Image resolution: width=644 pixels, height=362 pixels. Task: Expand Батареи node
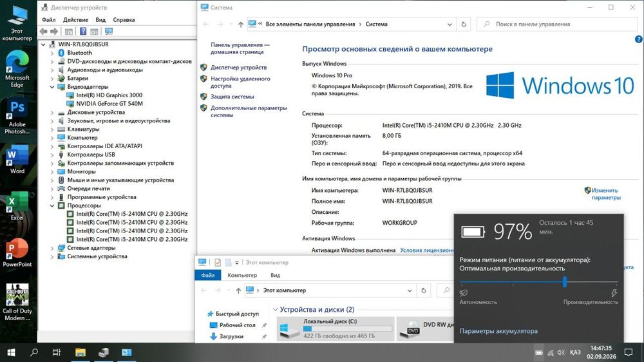click(52, 79)
